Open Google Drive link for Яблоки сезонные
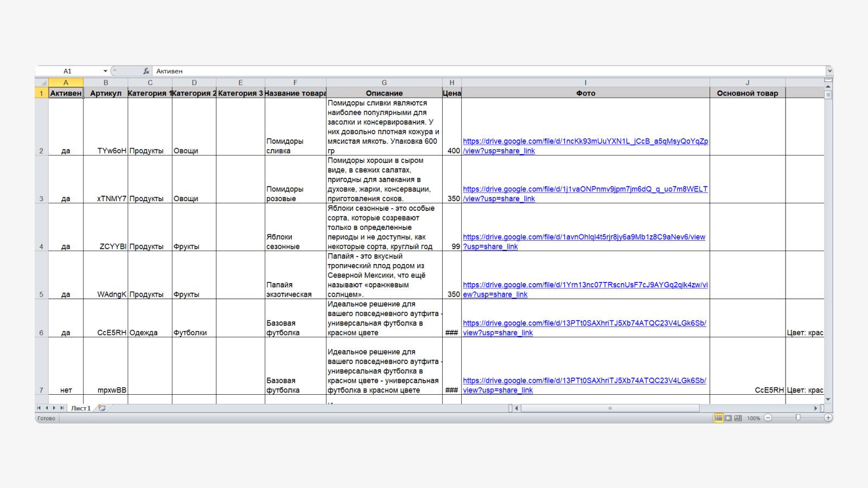The height and width of the screenshot is (488, 868). (x=584, y=242)
